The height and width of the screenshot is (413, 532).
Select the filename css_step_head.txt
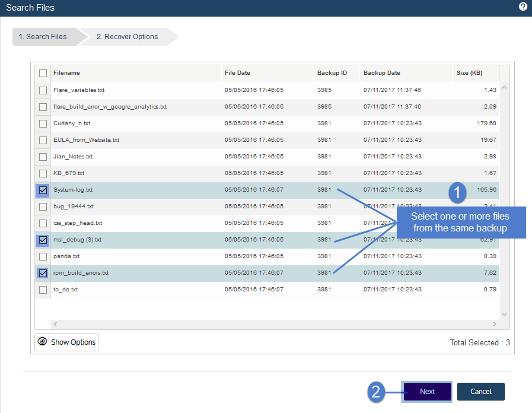coord(78,223)
